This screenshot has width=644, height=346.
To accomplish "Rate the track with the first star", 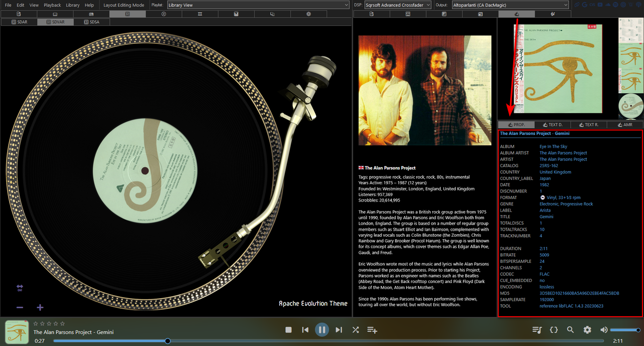I will point(36,323).
